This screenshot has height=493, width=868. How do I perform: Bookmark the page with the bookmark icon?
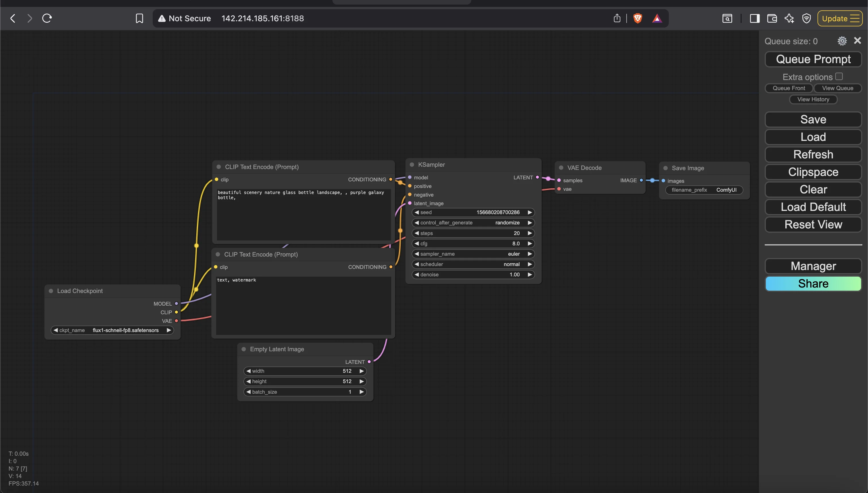139,18
